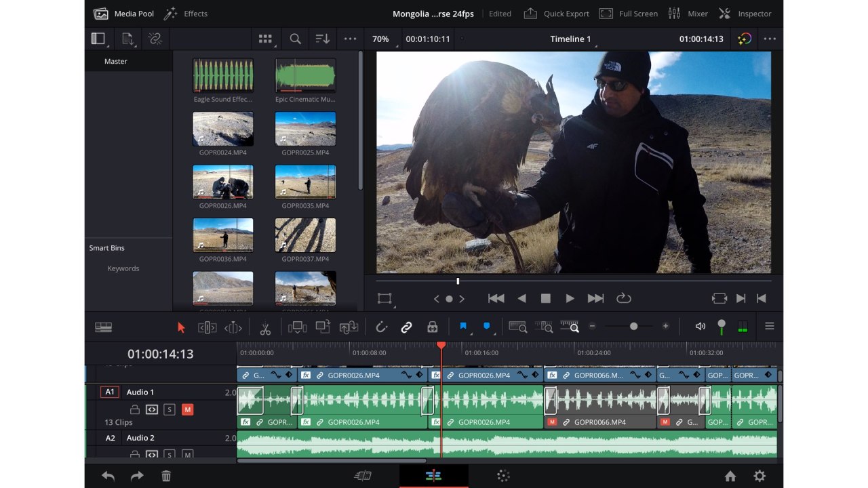Image resolution: width=868 pixels, height=488 pixels.
Task: Open the import media menu
Action: click(x=127, y=39)
